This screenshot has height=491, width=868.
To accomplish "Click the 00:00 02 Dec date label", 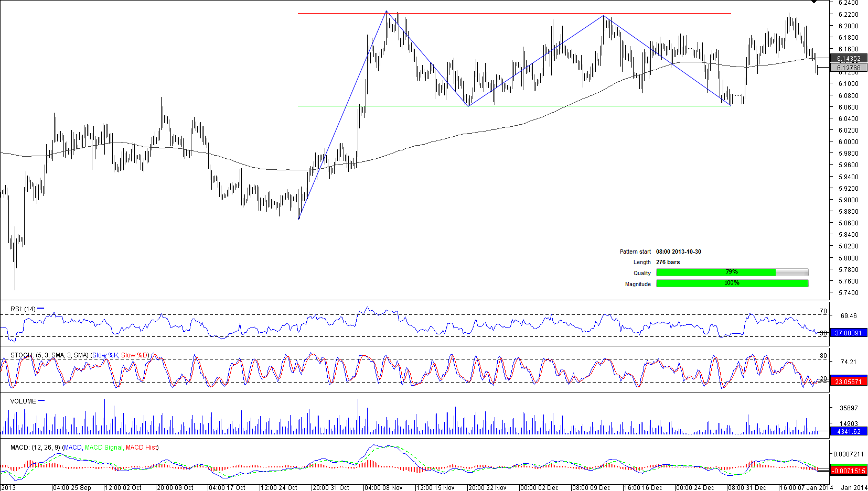I will tap(539, 488).
